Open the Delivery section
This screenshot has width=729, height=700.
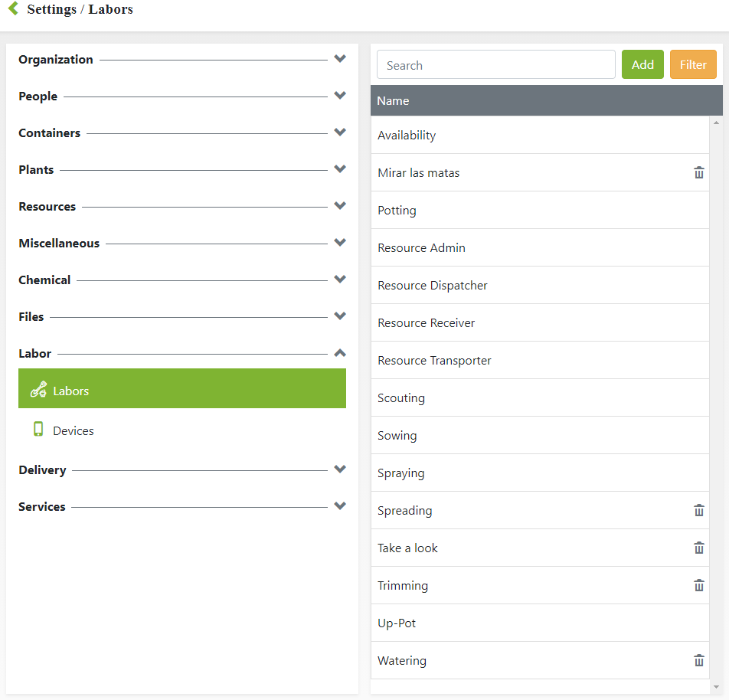click(x=340, y=469)
